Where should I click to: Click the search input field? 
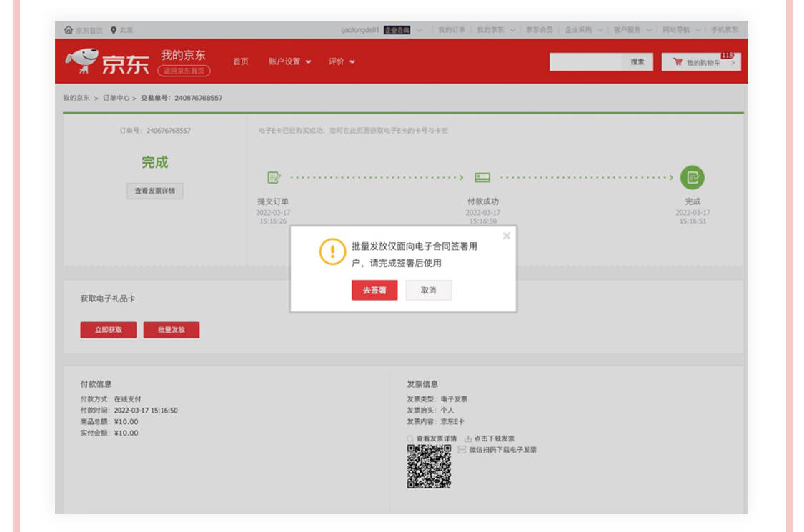pyautogui.click(x=585, y=61)
